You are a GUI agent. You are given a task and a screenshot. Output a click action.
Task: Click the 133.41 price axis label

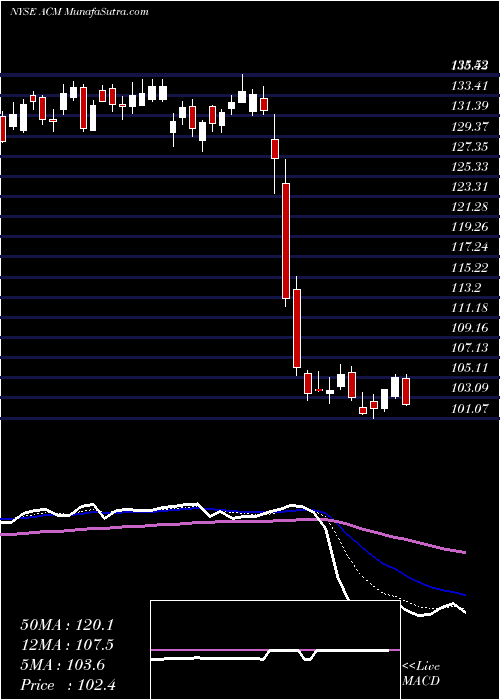pos(470,86)
